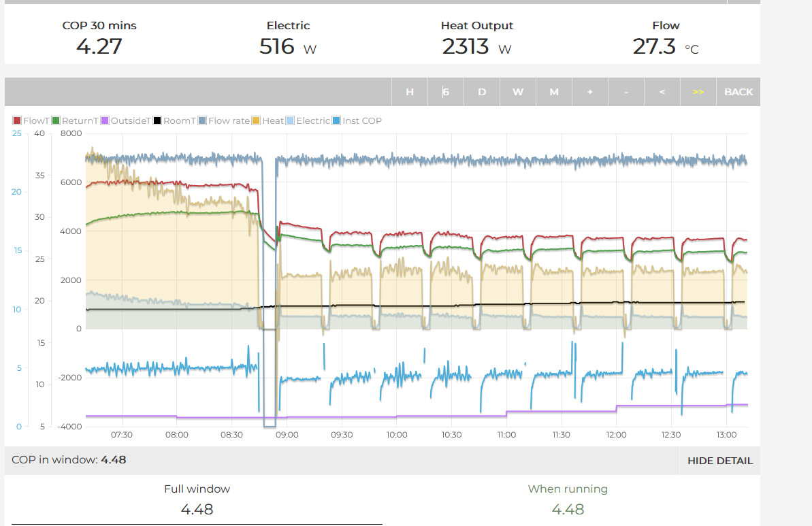Viewport: 812px width, 526px height.
Task: Switch graph to week (W) view
Action: 518,92
